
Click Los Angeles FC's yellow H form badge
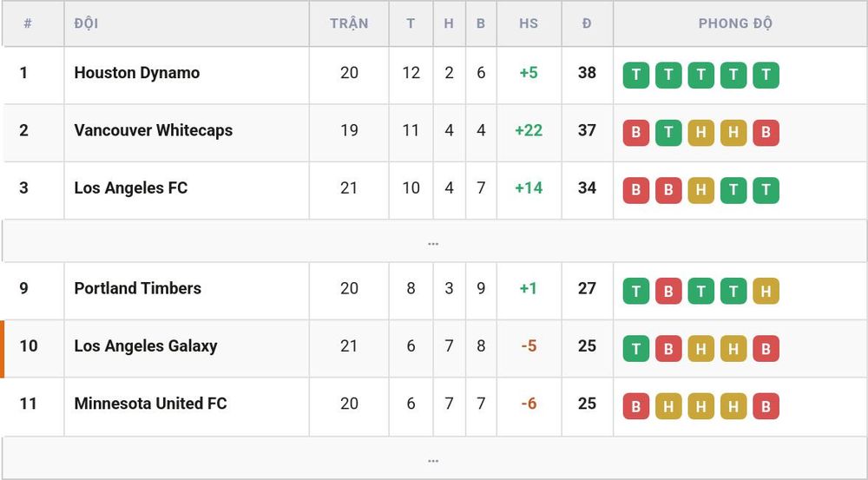700,190
